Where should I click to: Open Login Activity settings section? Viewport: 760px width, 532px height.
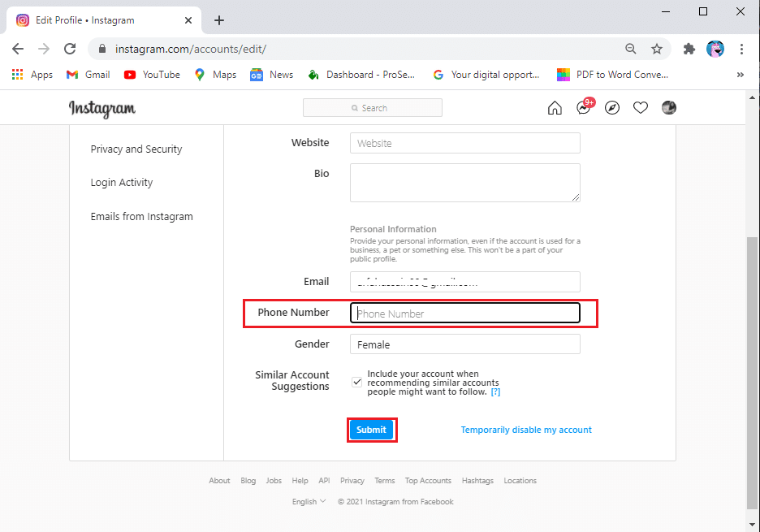coord(122,183)
